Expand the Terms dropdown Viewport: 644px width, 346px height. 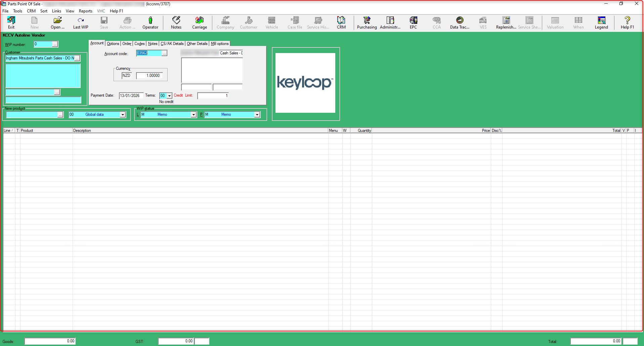coord(169,96)
